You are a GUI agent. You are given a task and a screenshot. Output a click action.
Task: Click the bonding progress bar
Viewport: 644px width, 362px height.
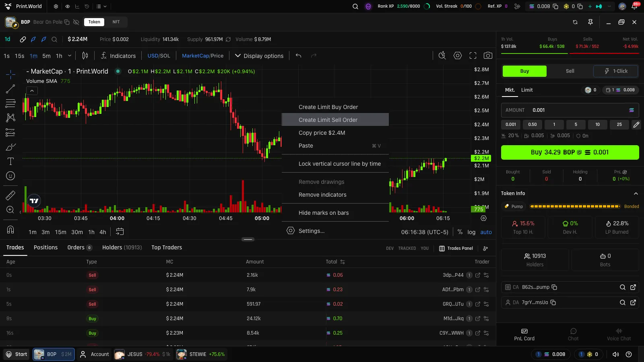pos(575,206)
